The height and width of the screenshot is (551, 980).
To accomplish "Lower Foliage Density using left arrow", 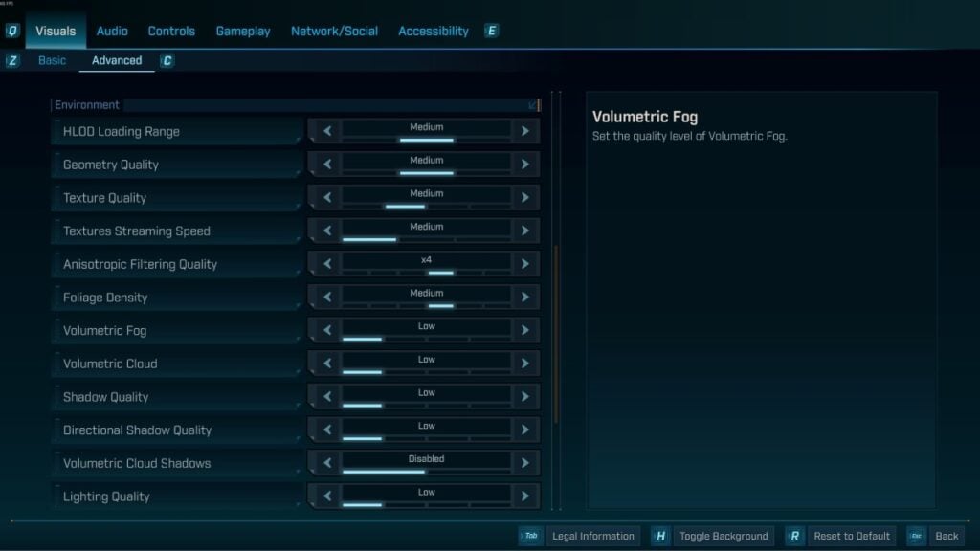I will pyautogui.click(x=327, y=298).
